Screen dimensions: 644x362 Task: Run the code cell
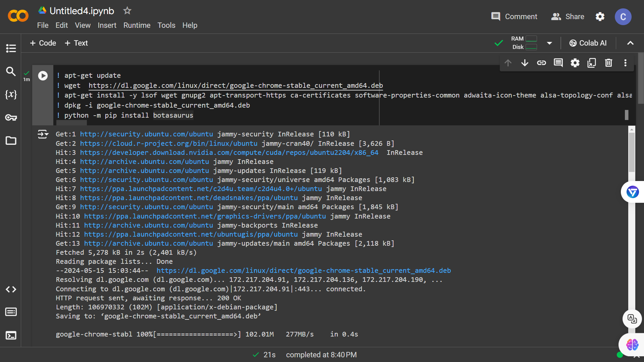click(43, 76)
